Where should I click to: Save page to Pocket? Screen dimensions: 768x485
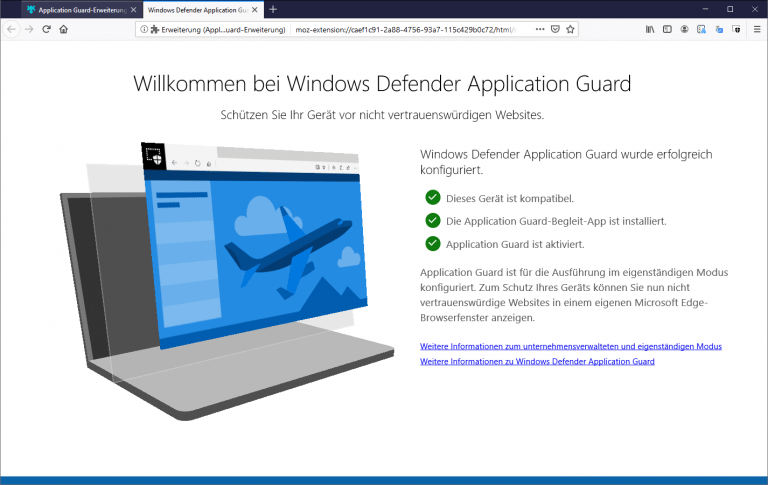[x=554, y=29]
